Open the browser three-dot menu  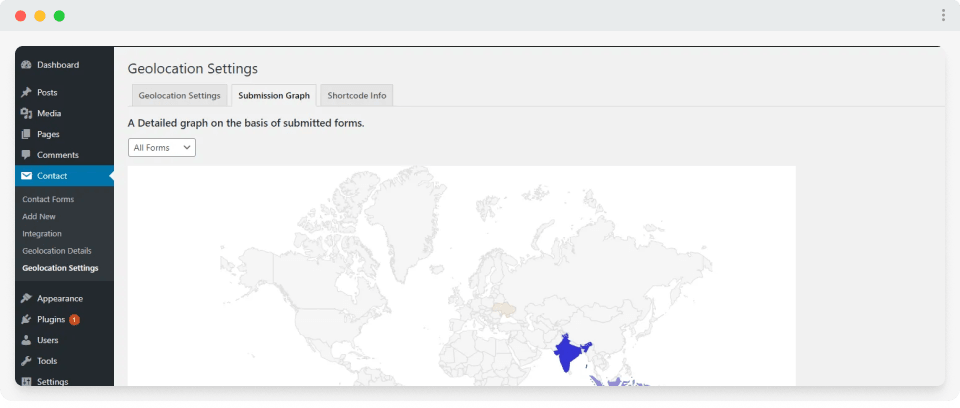[x=943, y=15]
